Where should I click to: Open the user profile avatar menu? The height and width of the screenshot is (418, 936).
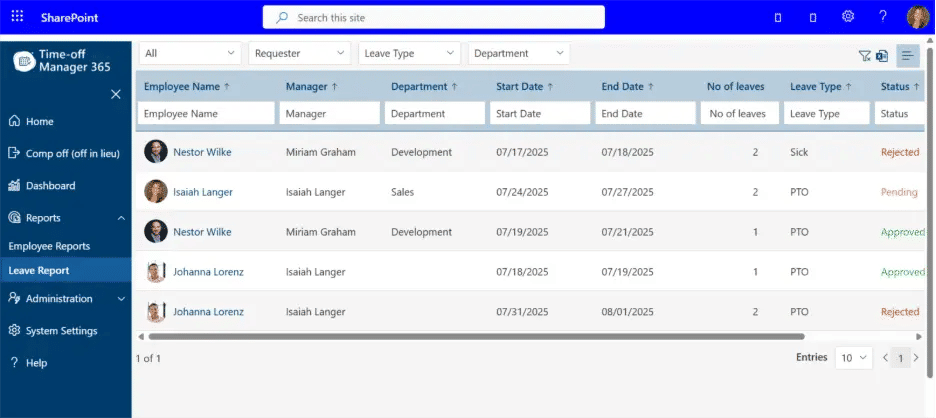(918, 17)
